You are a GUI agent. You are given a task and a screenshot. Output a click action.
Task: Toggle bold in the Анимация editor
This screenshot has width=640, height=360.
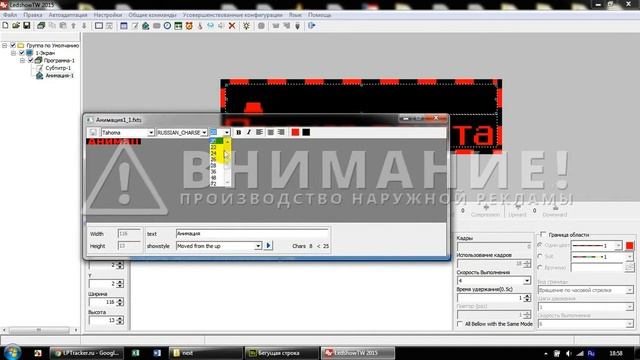[x=238, y=132]
